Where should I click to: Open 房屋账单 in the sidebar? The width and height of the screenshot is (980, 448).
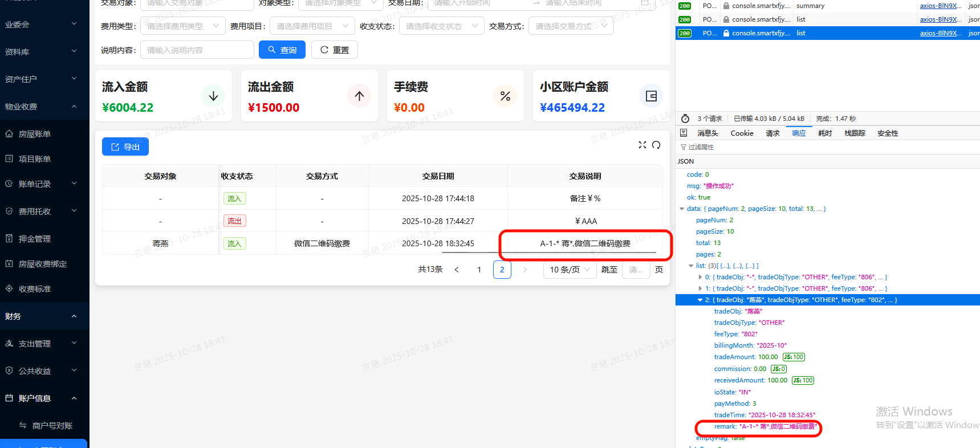[x=35, y=134]
